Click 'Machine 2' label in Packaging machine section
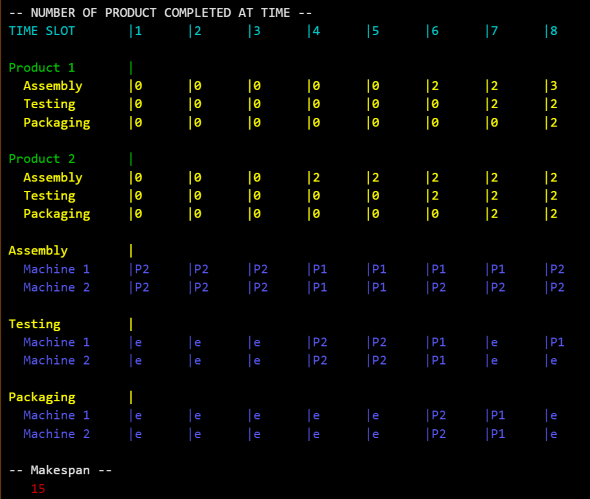Screen dimensions: 590x499 click(56, 434)
